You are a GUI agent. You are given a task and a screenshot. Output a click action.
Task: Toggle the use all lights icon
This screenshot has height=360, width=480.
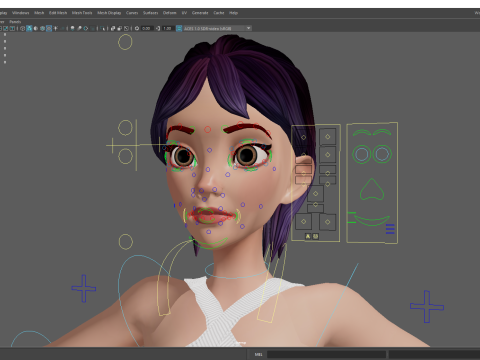(x=56, y=28)
